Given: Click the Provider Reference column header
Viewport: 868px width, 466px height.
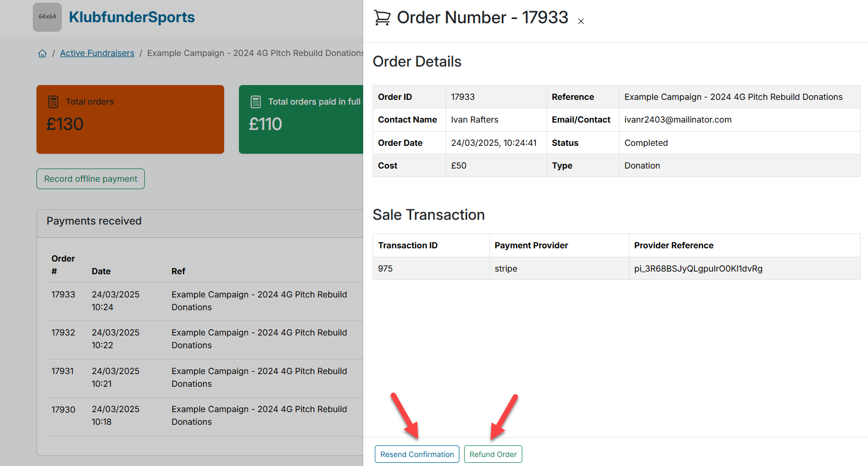Looking at the screenshot, I should click(x=674, y=245).
